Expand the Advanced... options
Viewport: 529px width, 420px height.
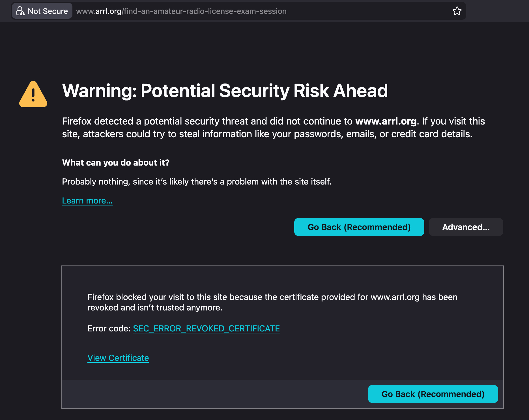coord(466,227)
